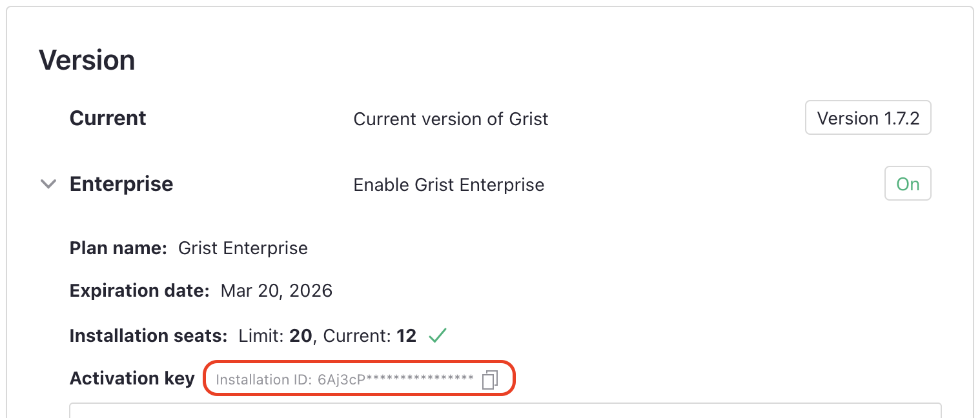Screen dimensions: 980x418
Task: Select the chevron beside the Enterprise row
Action: [x=48, y=184]
